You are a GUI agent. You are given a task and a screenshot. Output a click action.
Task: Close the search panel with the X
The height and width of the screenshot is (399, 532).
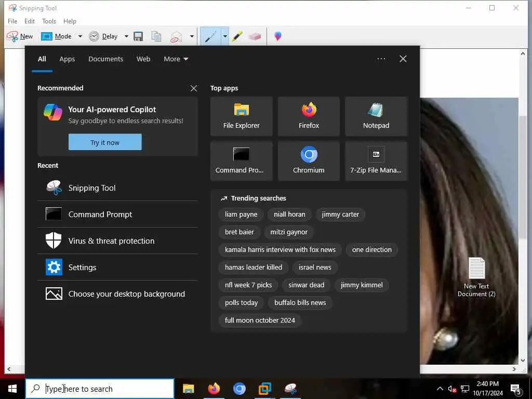point(403,59)
